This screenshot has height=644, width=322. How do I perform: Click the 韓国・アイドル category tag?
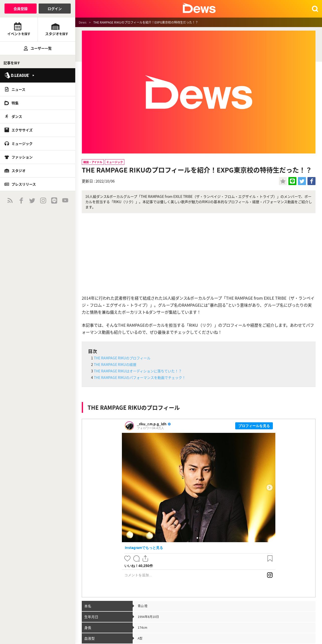click(x=93, y=162)
